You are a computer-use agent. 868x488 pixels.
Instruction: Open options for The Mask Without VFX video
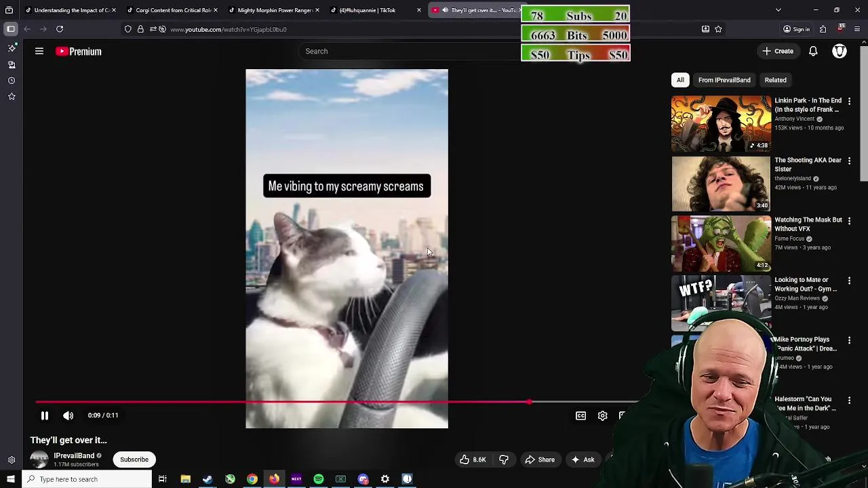pos(849,220)
